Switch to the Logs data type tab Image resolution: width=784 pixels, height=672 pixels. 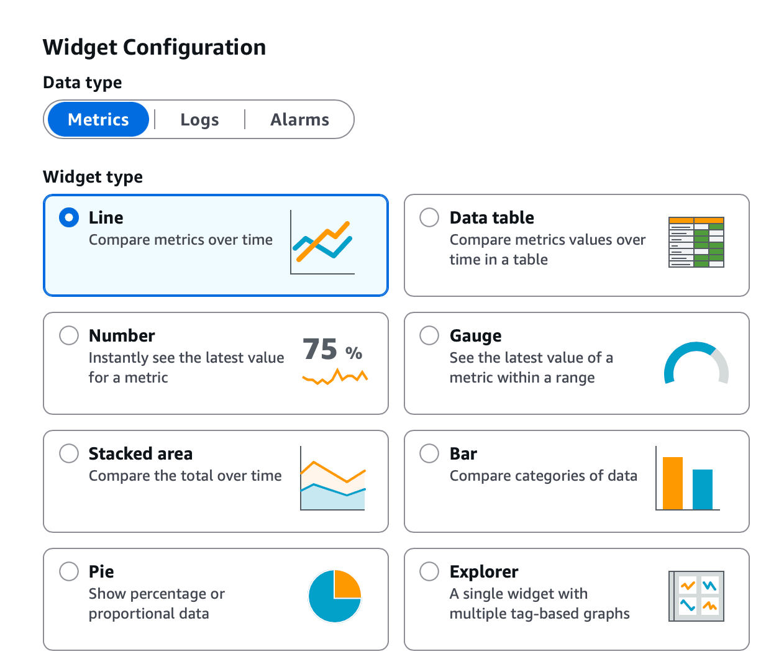[x=199, y=119]
